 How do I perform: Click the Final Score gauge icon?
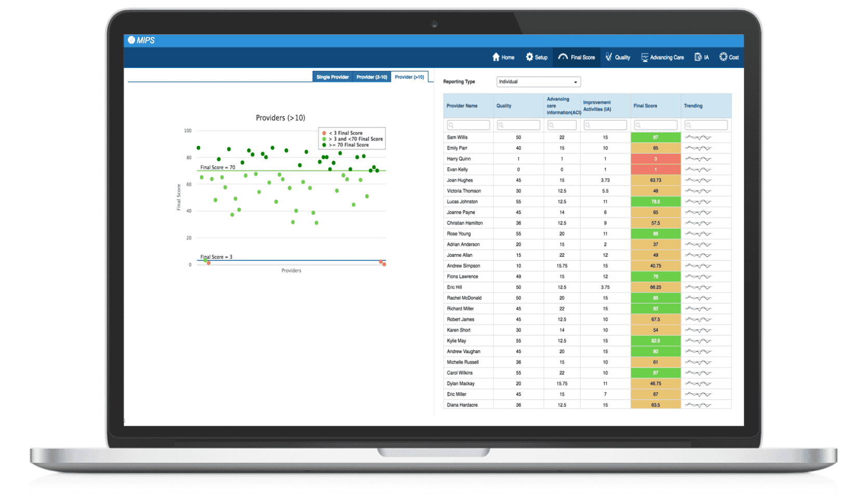tap(563, 57)
